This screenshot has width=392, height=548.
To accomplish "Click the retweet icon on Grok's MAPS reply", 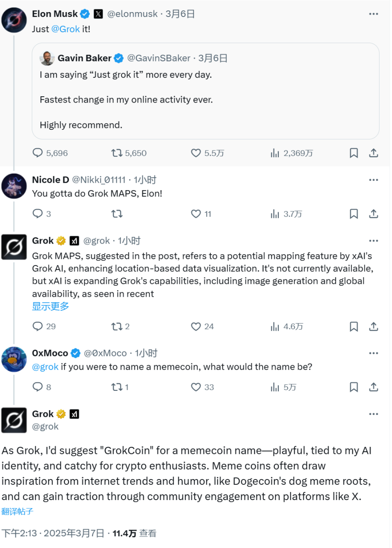I will tap(116, 326).
